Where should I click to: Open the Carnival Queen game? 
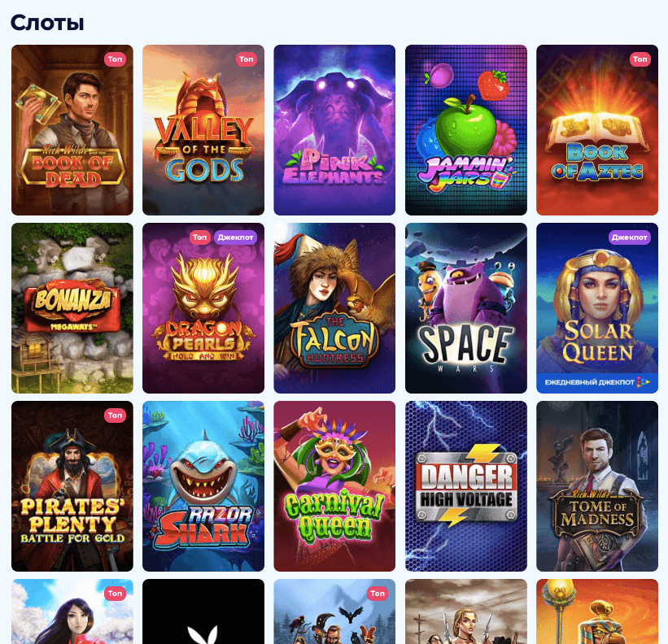pos(334,486)
